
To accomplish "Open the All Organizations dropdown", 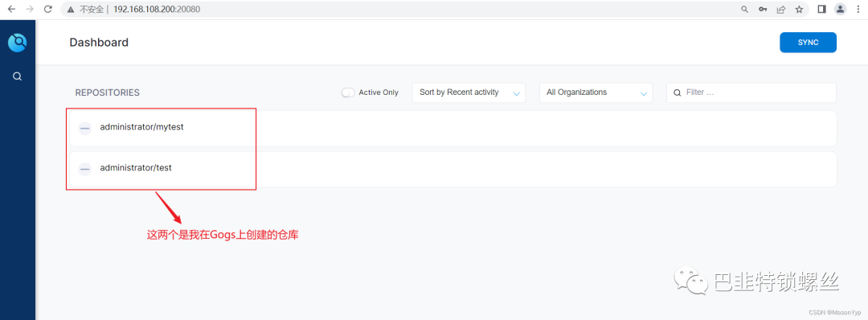I will point(596,92).
